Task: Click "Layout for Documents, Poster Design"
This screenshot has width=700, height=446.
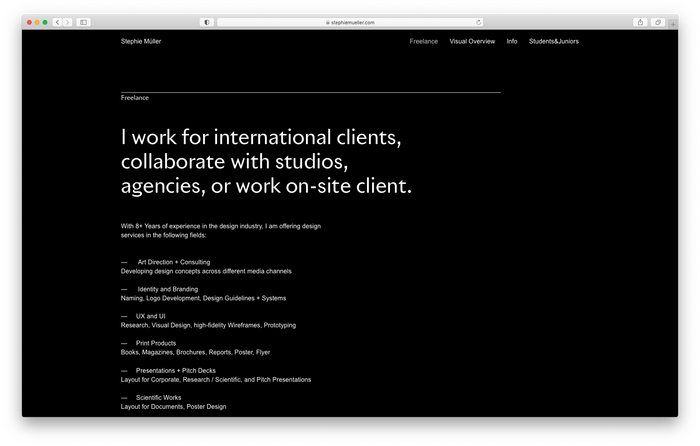Action: click(x=173, y=407)
